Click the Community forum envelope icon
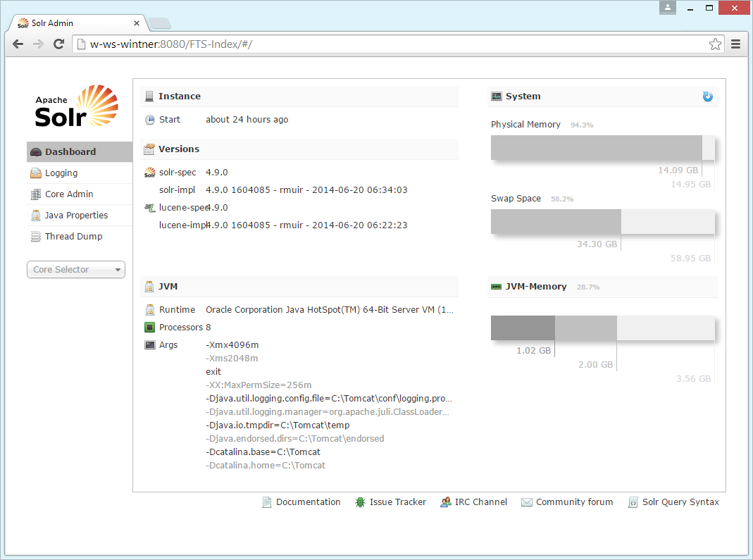Screen dimensions: 753x560 click(x=526, y=502)
